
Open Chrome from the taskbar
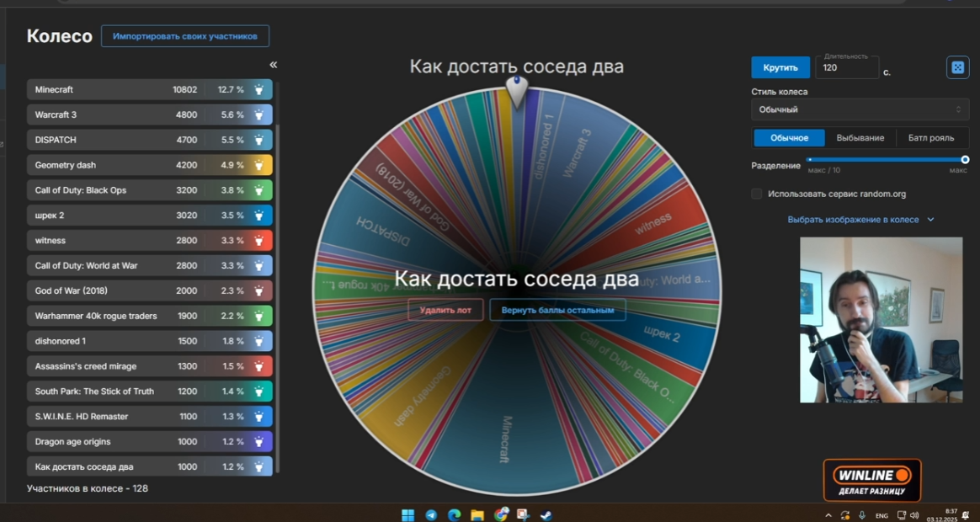click(501, 514)
